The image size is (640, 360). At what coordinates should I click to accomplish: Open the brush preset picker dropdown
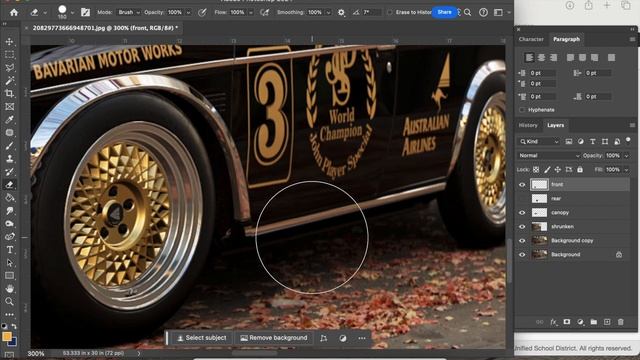72,13
